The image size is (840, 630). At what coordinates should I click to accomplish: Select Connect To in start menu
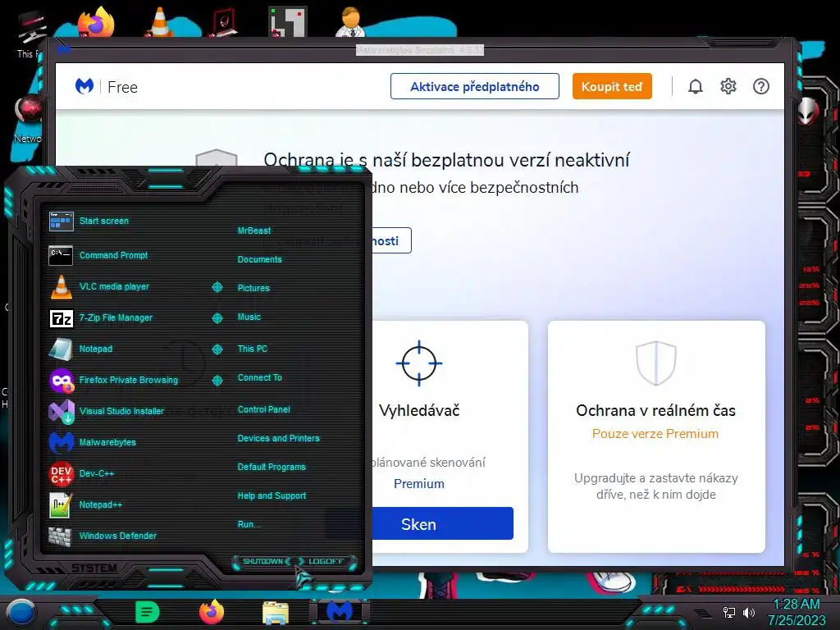coord(260,377)
